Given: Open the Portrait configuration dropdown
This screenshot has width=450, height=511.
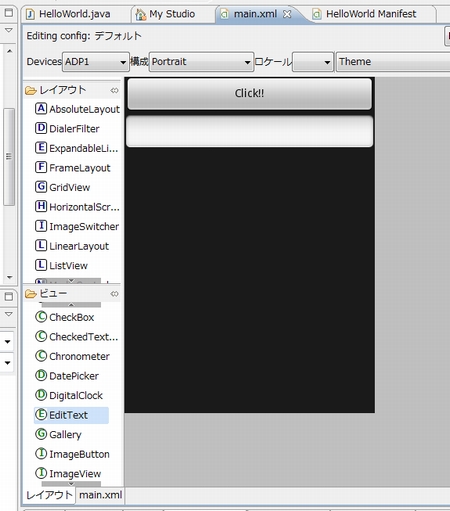Looking at the screenshot, I should [x=201, y=62].
